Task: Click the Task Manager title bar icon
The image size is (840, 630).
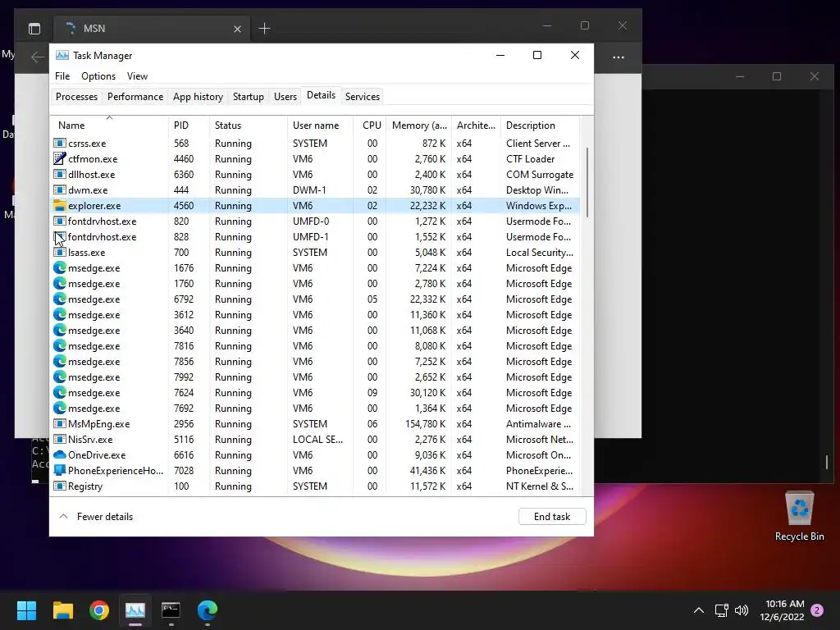Action: (x=62, y=55)
